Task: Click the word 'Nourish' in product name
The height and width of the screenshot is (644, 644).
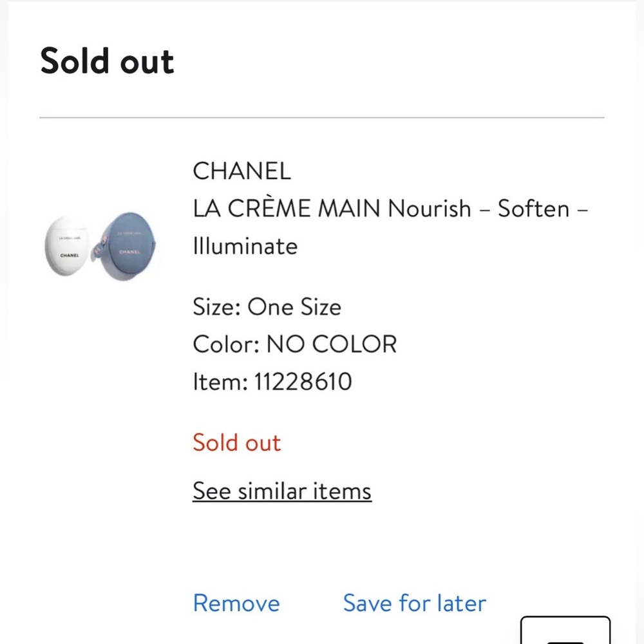Action: pyautogui.click(x=430, y=209)
